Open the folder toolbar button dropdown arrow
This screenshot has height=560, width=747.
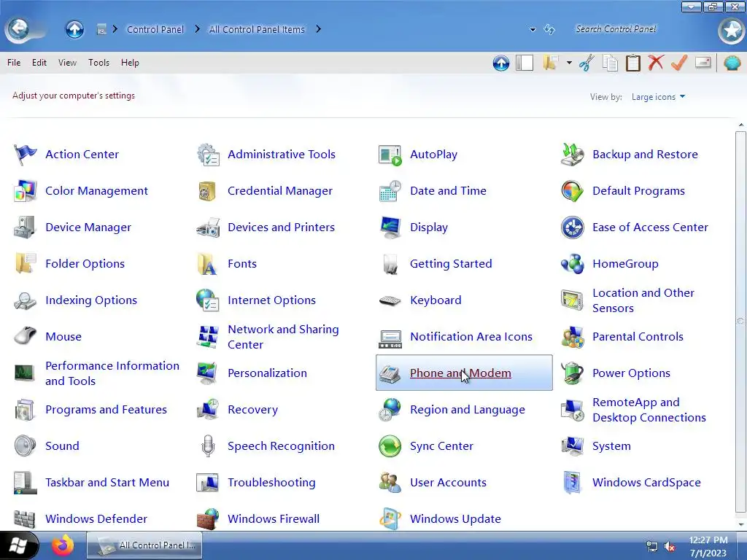tap(569, 63)
